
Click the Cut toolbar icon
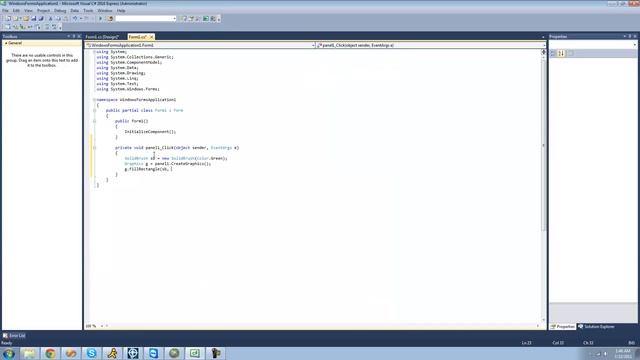click(51, 19)
